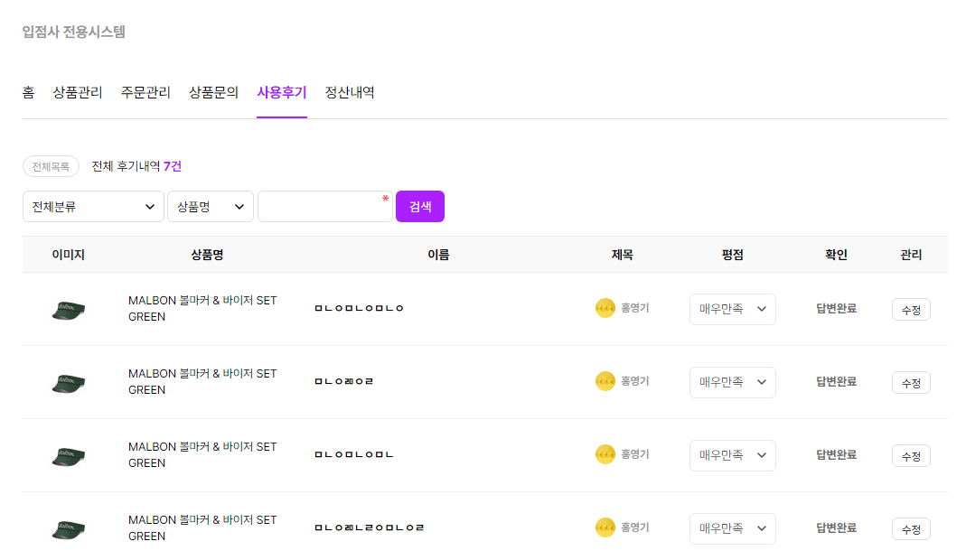Viewport: 966px width, 560px height.
Task: Click 수정 button in the third review row
Action: [x=911, y=456]
